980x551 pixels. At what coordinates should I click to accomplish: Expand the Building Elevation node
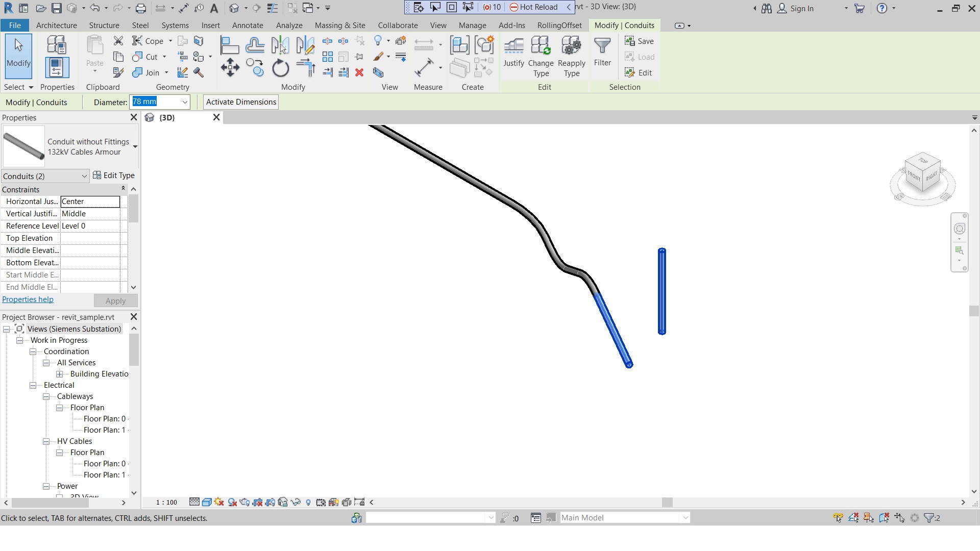[x=60, y=374]
